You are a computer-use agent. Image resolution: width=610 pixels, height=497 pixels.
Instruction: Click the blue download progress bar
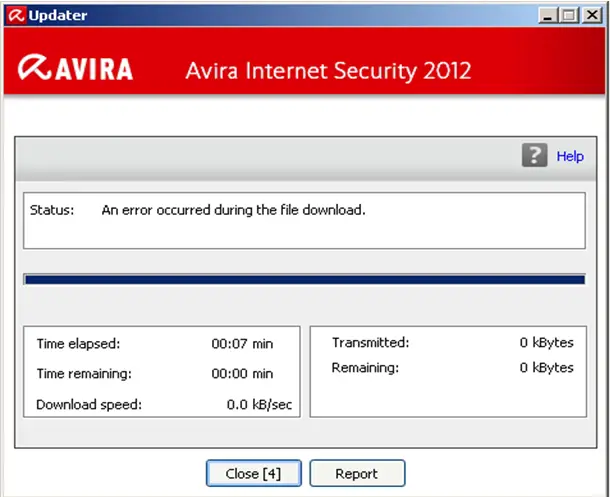point(305,280)
